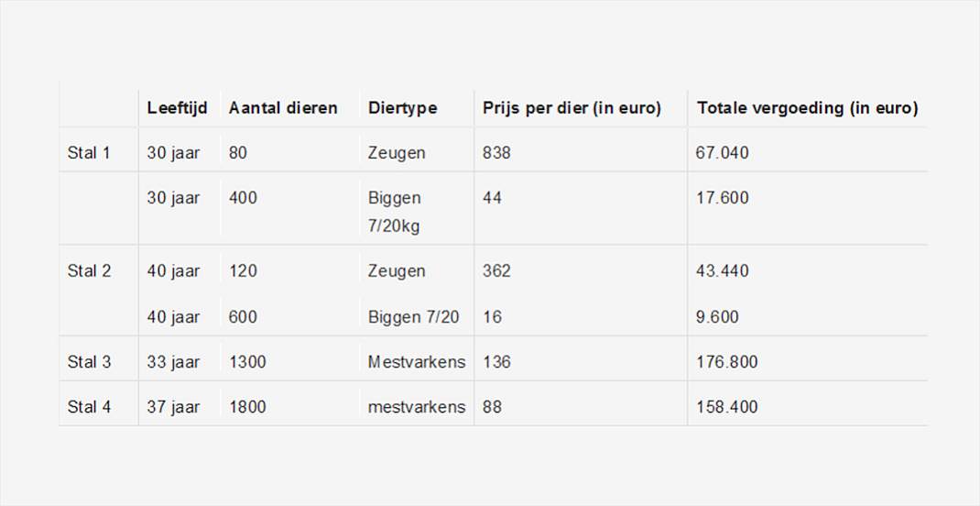The image size is (980, 506).
Task: Select the Aantal dieren column header
Action: tap(283, 108)
